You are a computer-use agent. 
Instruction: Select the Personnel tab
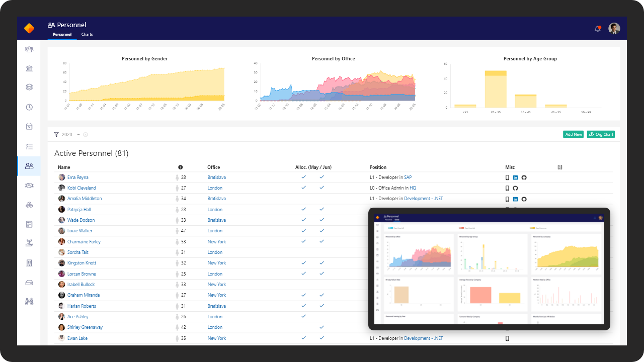coord(61,34)
